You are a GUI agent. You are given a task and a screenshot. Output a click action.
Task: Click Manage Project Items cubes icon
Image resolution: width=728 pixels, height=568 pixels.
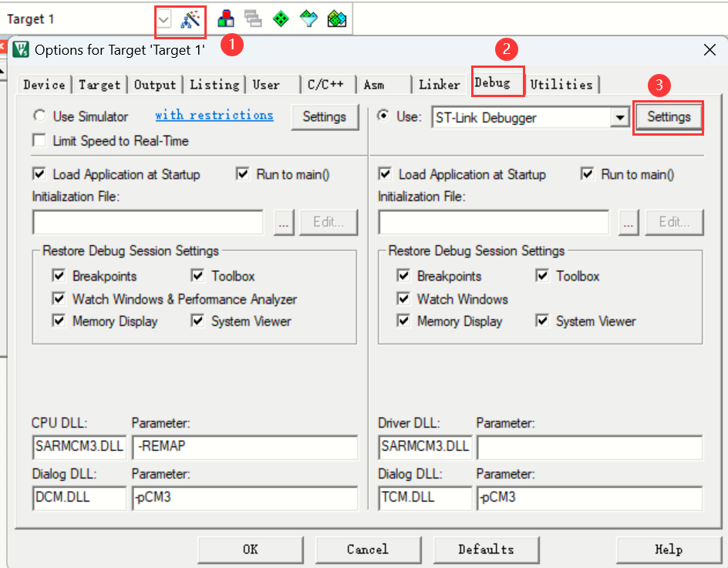point(226,19)
